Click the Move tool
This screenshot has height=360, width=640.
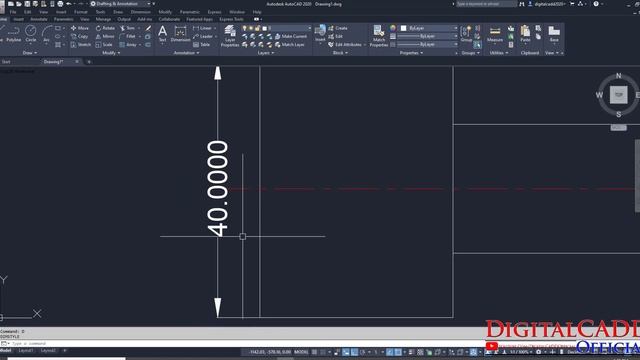coord(80,28)
